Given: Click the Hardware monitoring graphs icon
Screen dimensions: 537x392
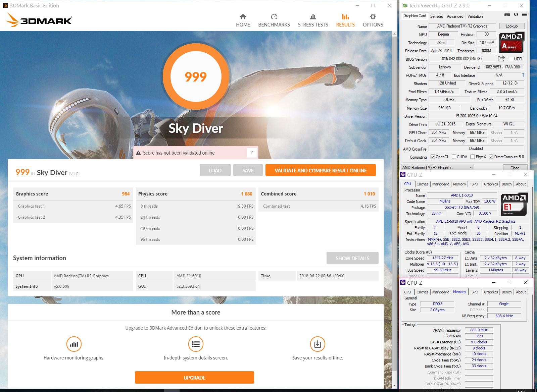Looking at the screenshot, I should tap(74, 344).
